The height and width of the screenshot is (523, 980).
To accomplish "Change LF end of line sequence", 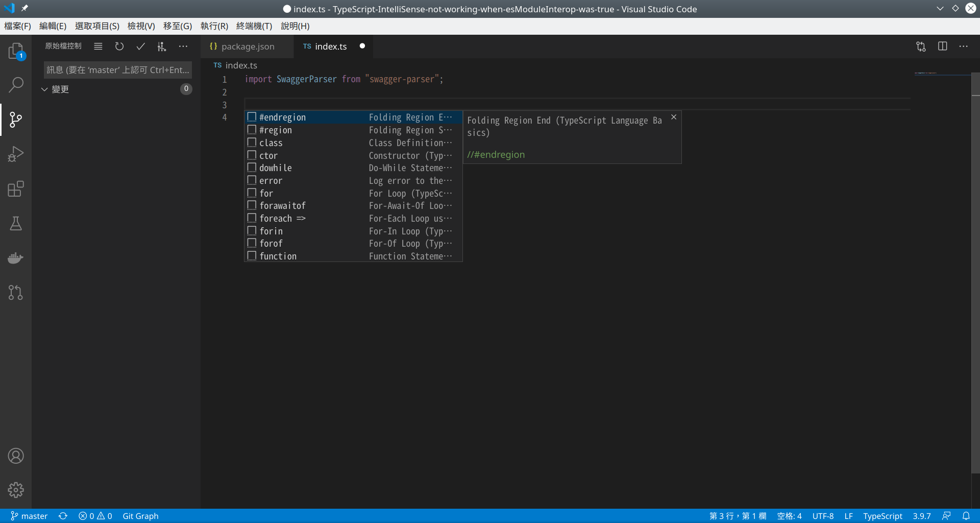I will coord(848,516).
